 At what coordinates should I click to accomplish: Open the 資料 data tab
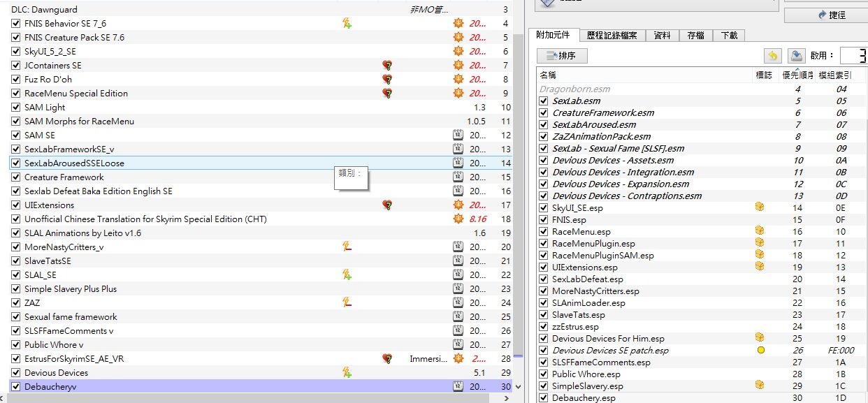point(663,35)
